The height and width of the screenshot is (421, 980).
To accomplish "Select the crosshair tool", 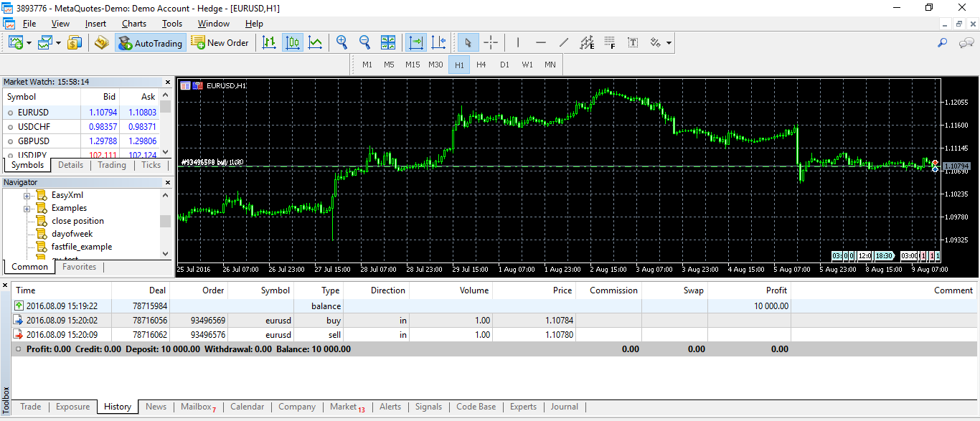I will (x=491, y=43).
